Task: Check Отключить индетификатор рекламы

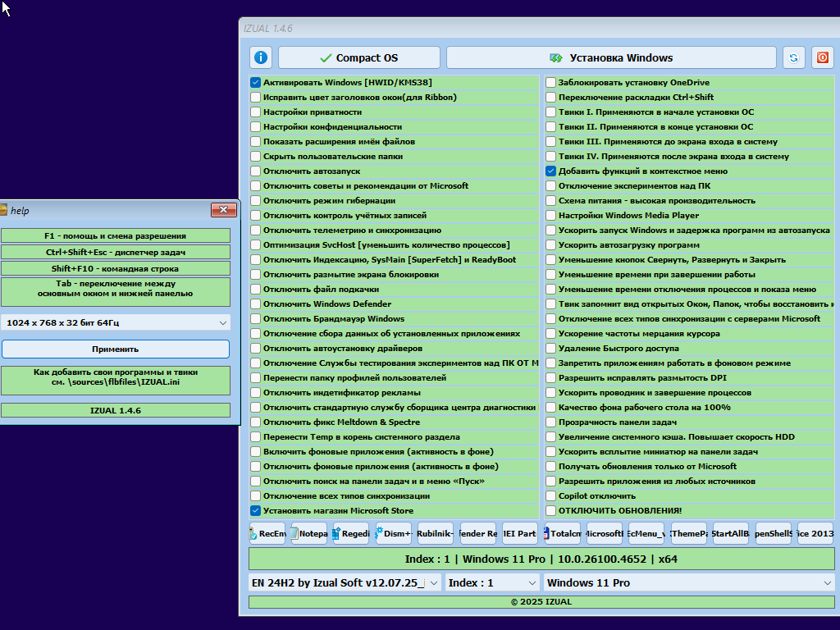Action: (x=256, y=393)
